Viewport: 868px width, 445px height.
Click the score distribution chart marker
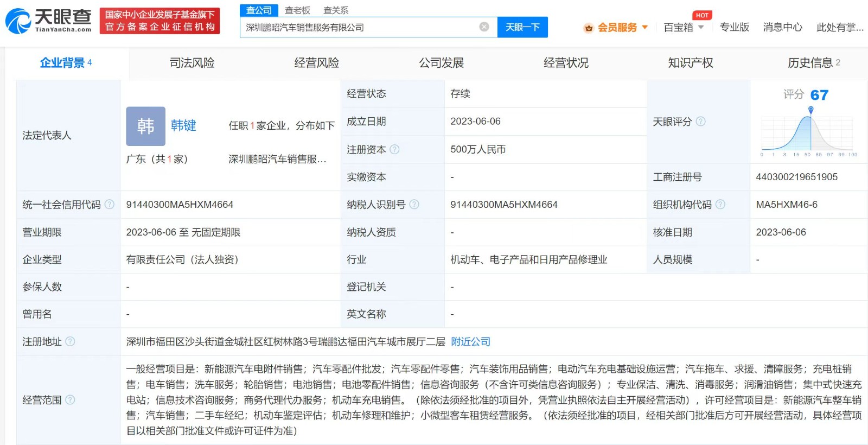click(x=810, y=110)
